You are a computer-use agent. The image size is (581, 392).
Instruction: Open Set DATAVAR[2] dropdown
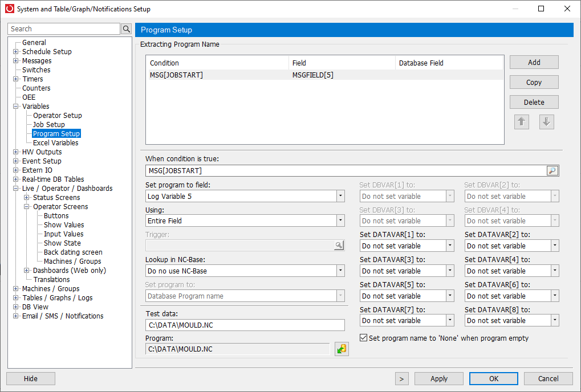[x=555, y=246]
